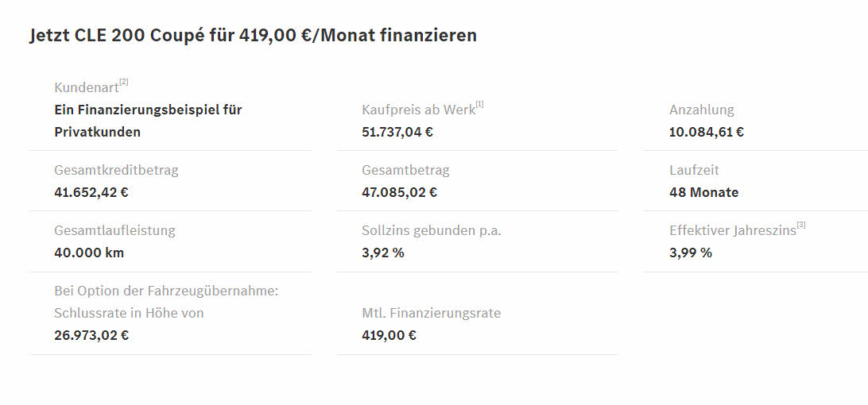Click the Mtl. Finanzierungsrate label
Image resolution: width=868 pixels, height=405 pixels.
coord(432,313)
